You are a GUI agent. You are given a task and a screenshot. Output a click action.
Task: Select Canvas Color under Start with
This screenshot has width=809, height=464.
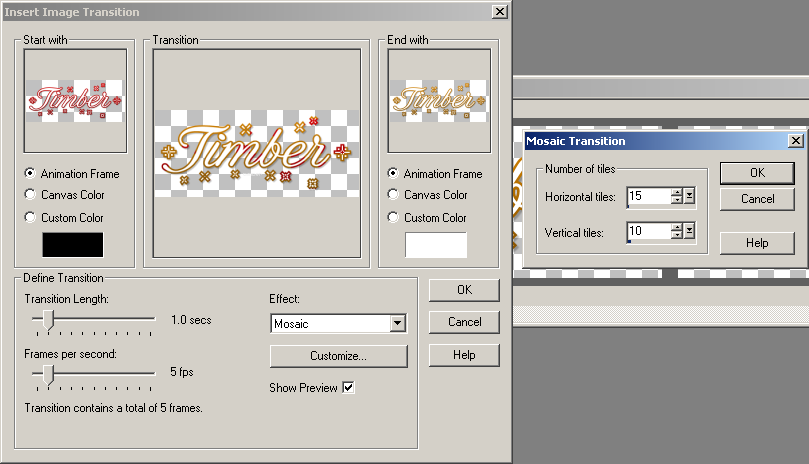(30, 195)
